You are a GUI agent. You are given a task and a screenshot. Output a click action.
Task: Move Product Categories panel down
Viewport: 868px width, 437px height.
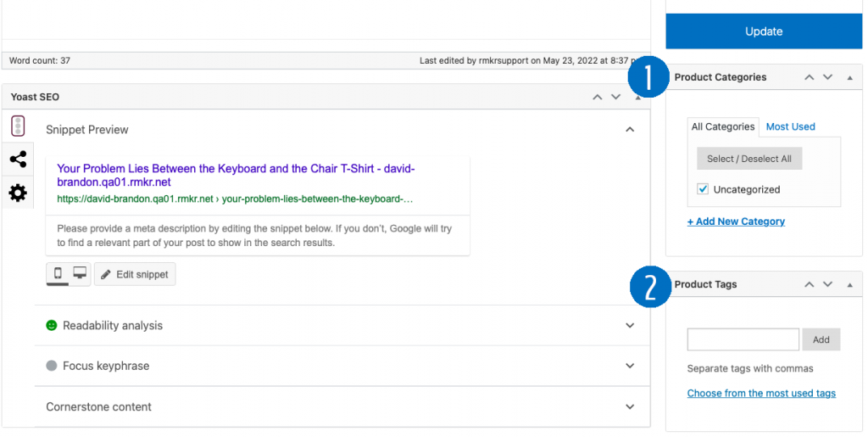(x=828, y=77)
